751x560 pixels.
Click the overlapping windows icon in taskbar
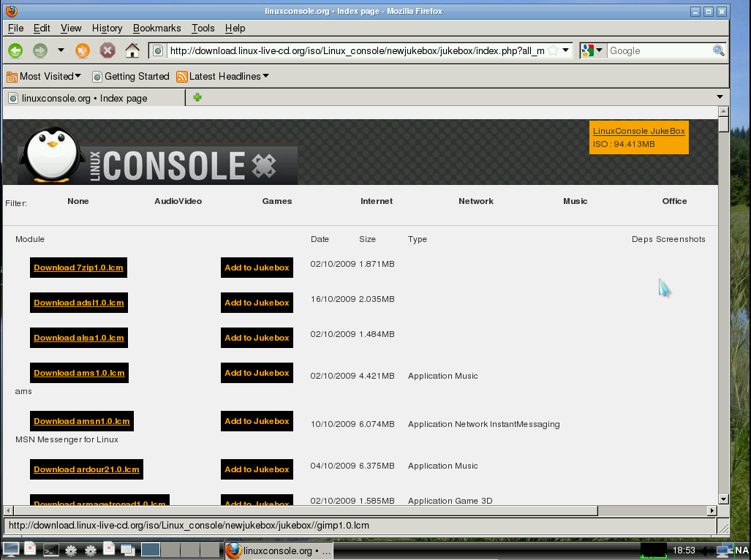pos(127,550)
